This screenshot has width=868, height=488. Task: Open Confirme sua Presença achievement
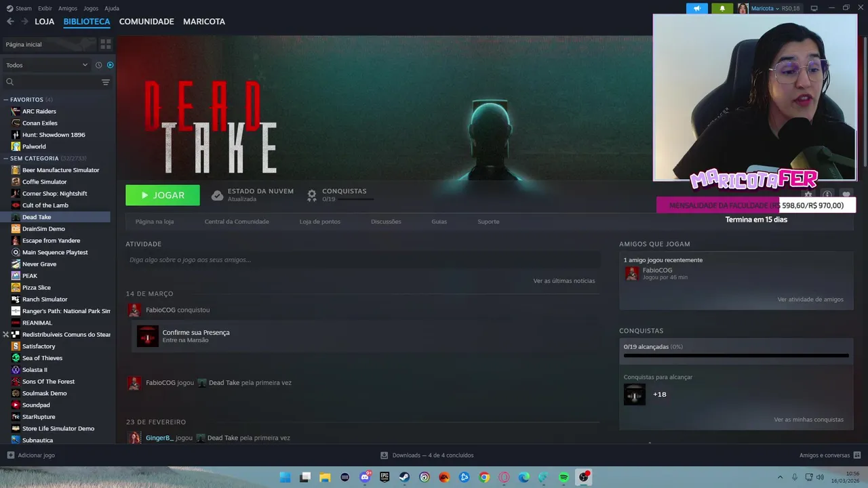[x=196, y=333]
